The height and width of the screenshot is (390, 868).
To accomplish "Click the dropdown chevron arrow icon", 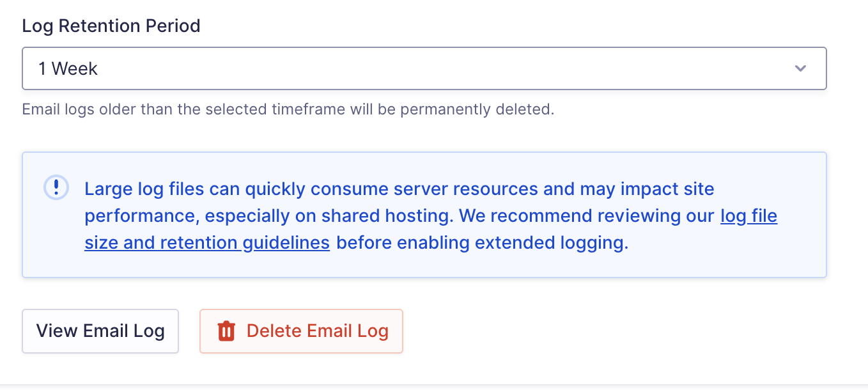I will pos(800,68).
